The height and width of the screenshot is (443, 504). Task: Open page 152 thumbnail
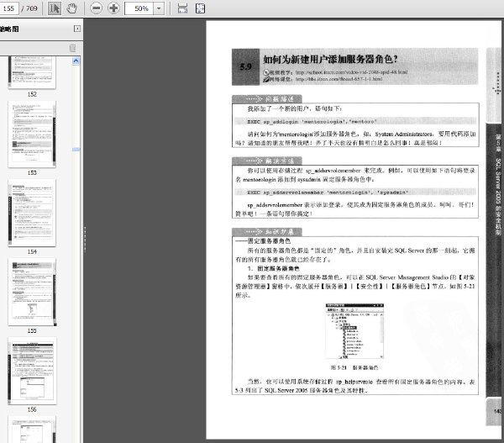click(x=32, y=72)
